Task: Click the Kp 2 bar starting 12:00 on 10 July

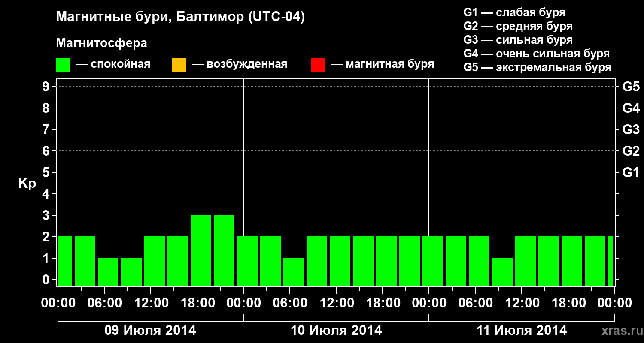Action: tap(340, 261)
